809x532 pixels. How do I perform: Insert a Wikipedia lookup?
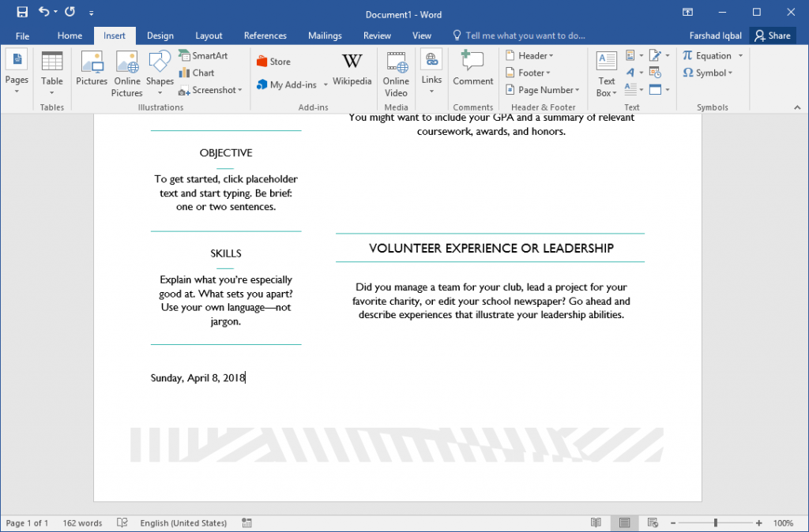(352, 69)
